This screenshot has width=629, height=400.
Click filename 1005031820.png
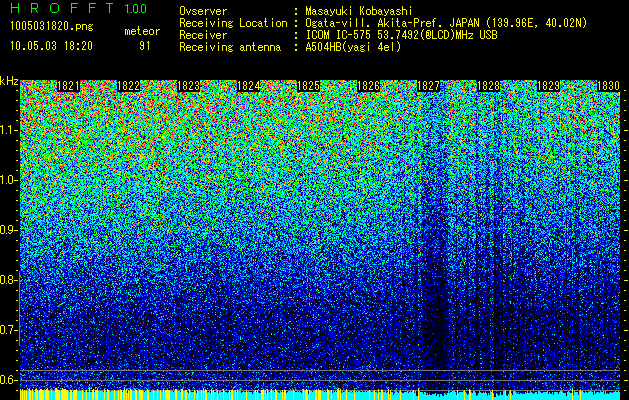pos(52,27)
